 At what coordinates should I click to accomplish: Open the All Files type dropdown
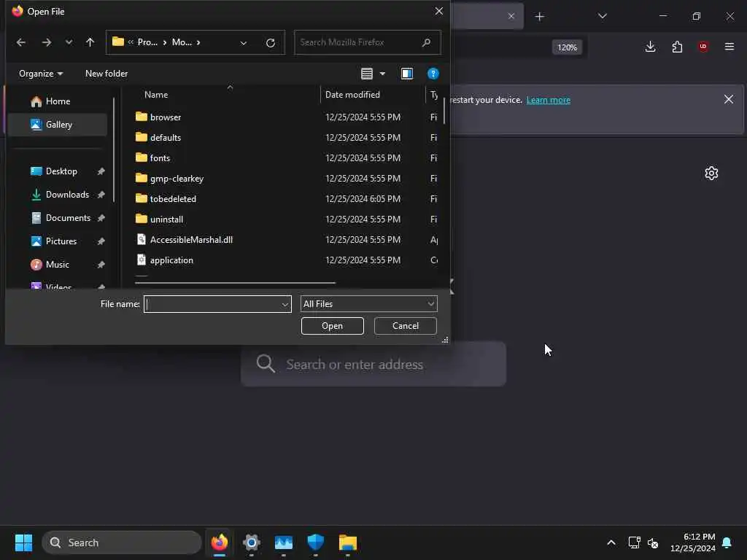coord(368,304)
